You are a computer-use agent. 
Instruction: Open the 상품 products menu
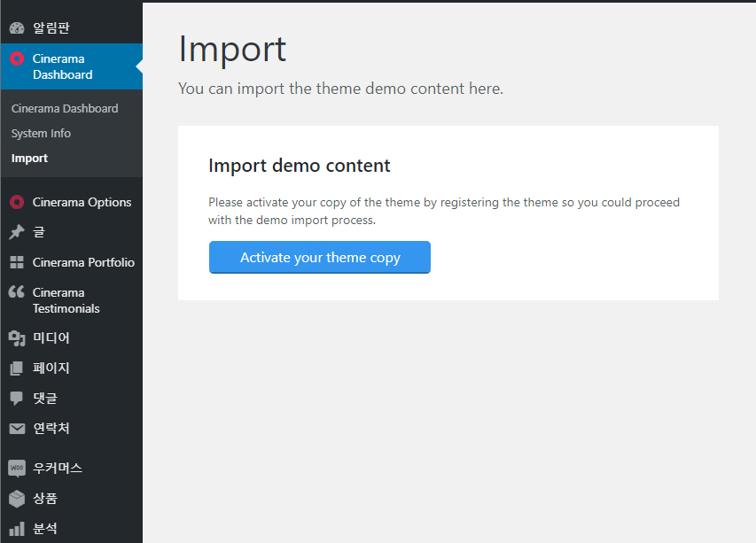[x=72, y=498]
